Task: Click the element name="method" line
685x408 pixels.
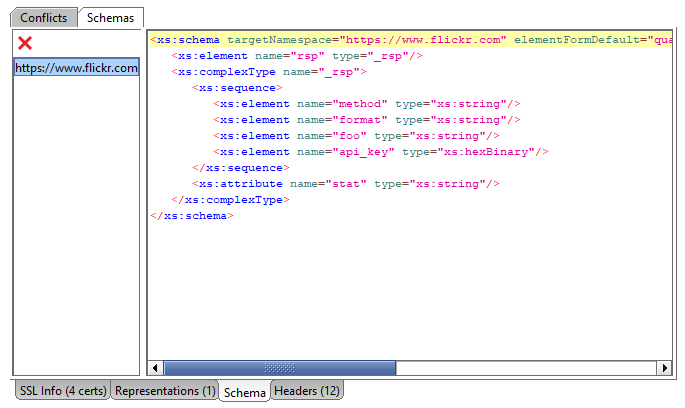Action: [360, 104]
